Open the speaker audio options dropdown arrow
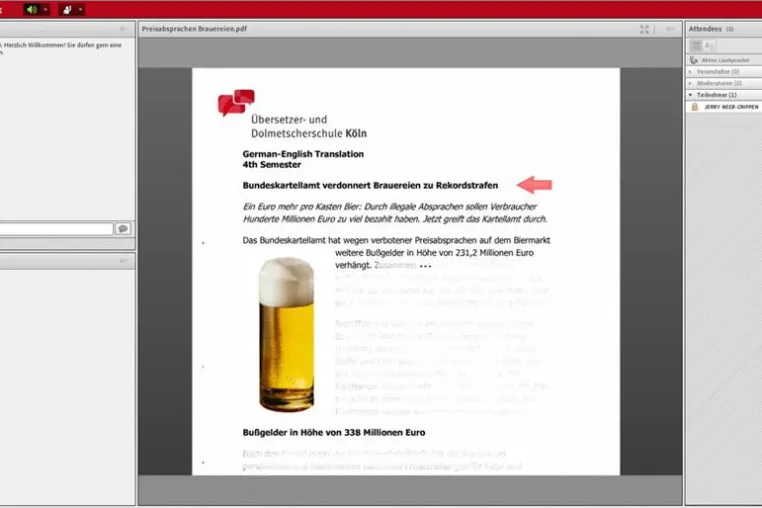This screenshot has width=762, height=508. pos(45,9)
